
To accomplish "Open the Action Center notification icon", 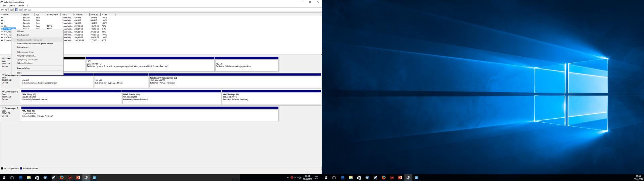I will pos(316,178).
